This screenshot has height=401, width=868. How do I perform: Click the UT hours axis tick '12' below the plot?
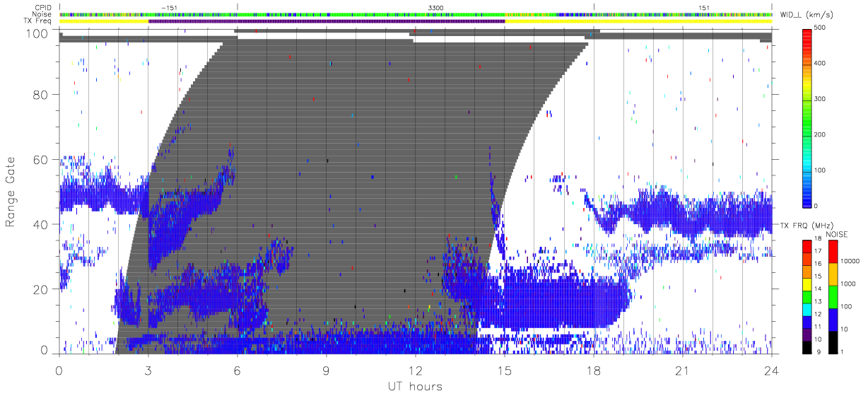coord(416,370)
